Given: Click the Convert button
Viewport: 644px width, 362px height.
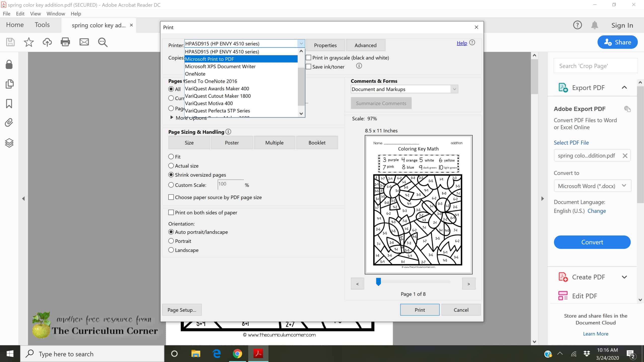Looking at the screenshot, I should [x=592, y=242].
